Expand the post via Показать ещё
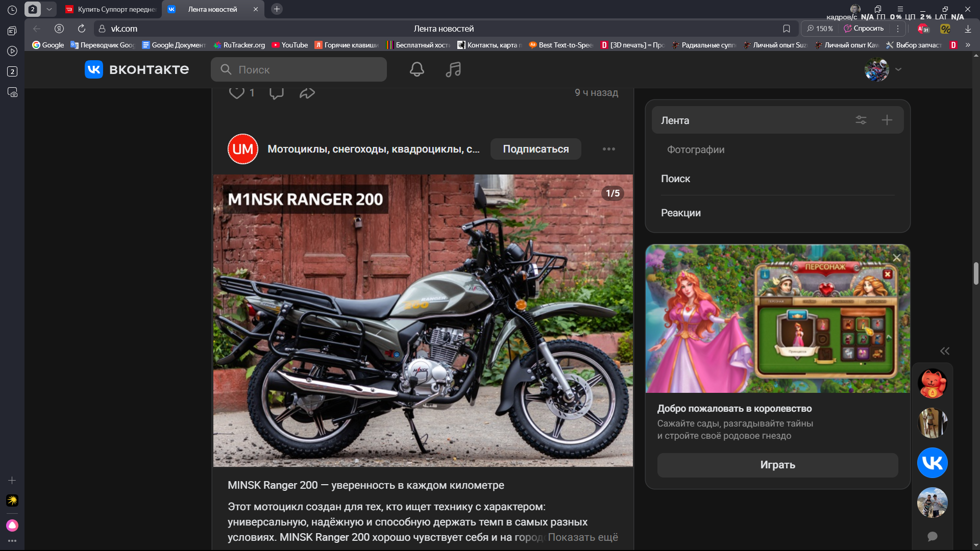 tap(583, 537)
